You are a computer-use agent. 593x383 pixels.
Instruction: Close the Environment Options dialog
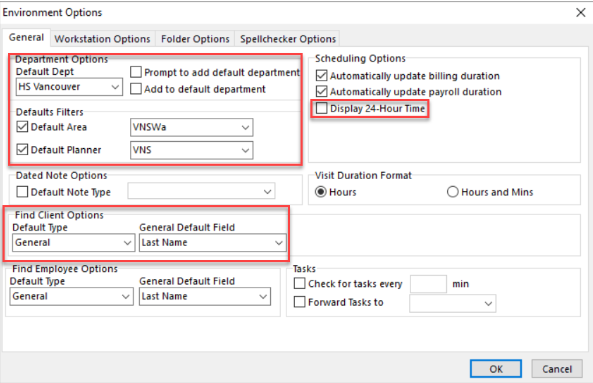tap(581, 12)
